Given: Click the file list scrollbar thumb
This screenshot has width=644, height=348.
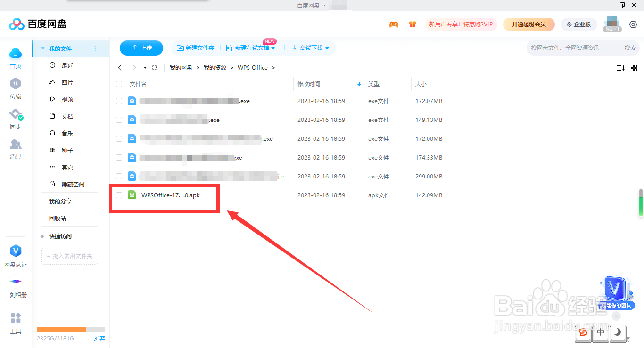Looking at the screenshot, I should [x=641, y=202].
